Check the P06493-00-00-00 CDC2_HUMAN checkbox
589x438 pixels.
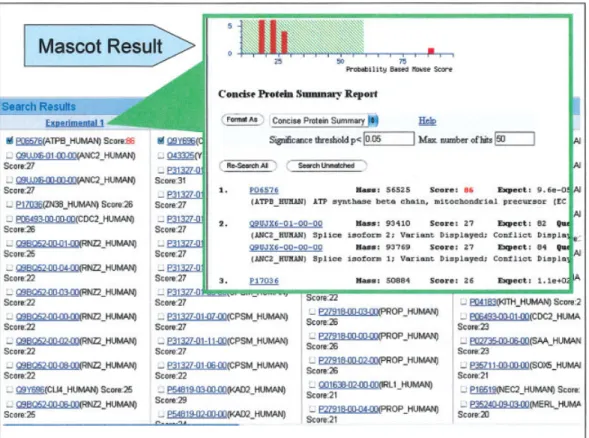10,219
